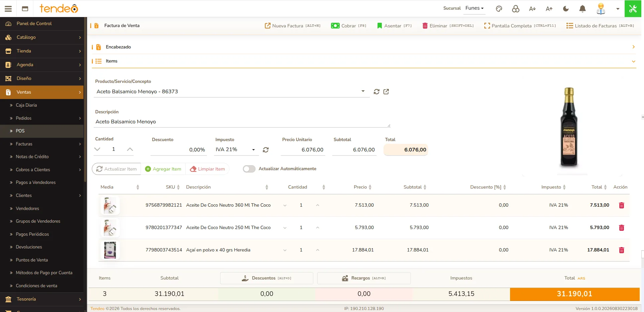
Task: Open the hamburger main menu
Action: (x=8, y=9)
